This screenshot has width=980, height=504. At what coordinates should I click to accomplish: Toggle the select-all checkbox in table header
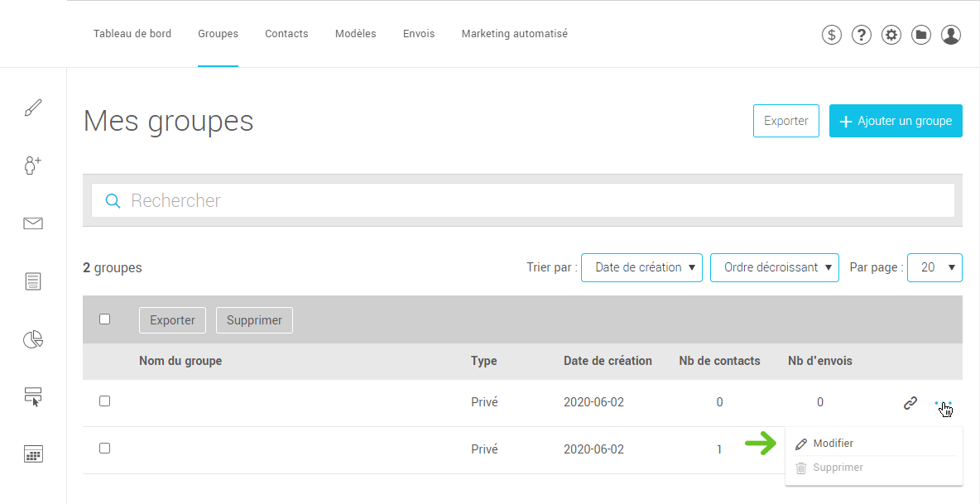point(104,319)
